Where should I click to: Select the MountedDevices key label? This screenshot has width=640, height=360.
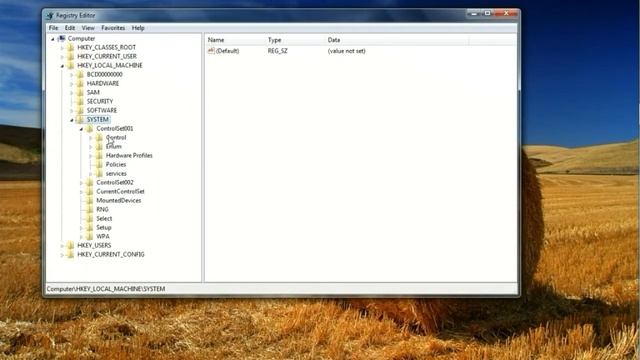coord(119,200)
